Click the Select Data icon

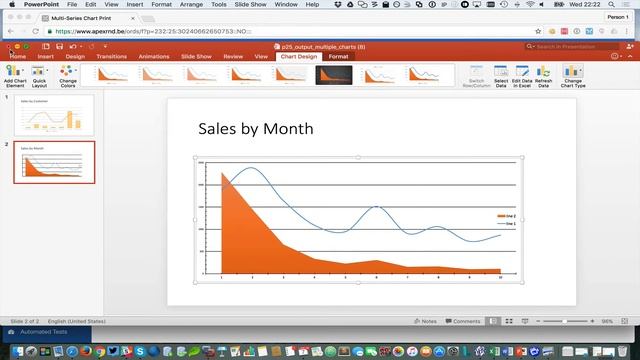501,76
